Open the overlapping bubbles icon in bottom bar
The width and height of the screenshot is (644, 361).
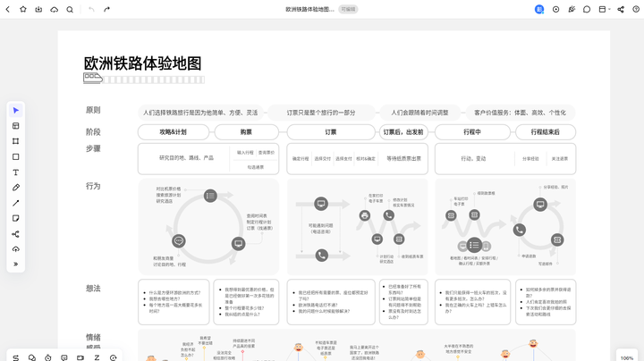tap(31, 357)
